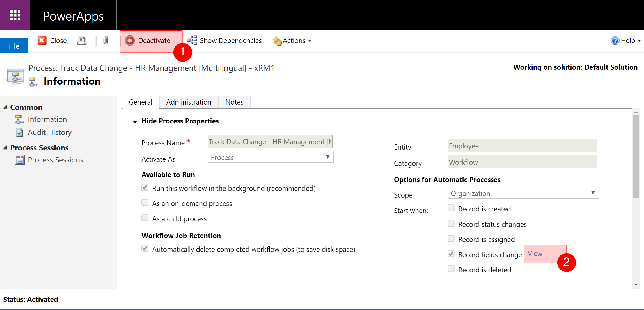Click the vertical scrollbar thumb
This screenshot has height=310, width=644.
click(636, 156)
